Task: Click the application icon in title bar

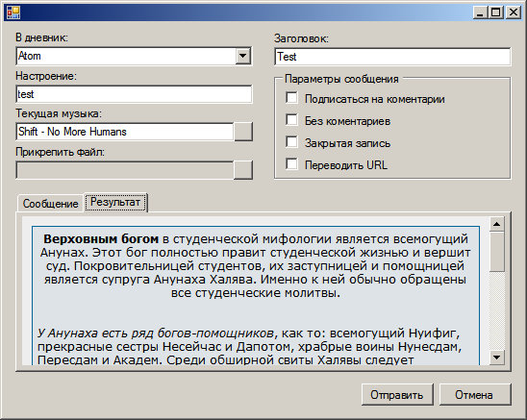Action: 13,12
